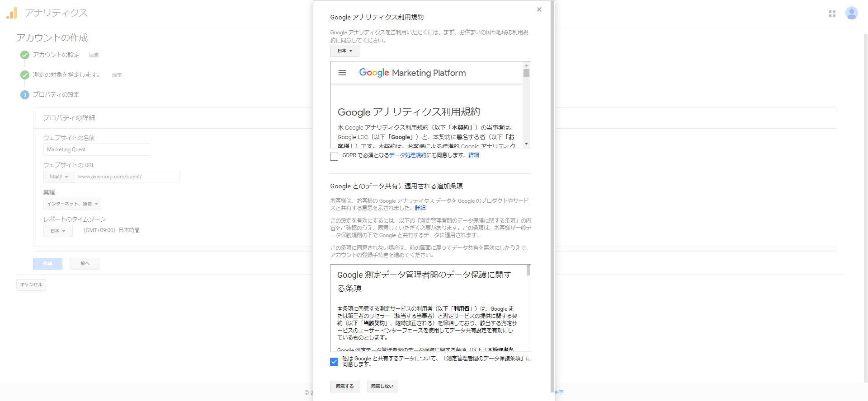Image resolution: width=868 pixels, height=401 pixels.
Task: Open 詳細 link next to GDPR checkbox
Action: point(474,155)
